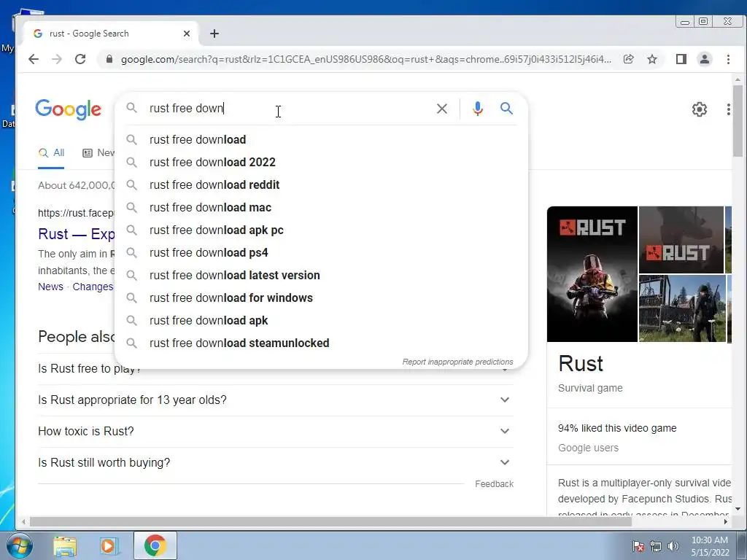Choose the suggestion ending in download apk
The height and width of the screenshot is (560, 747).
pyautogui.click(x=321, y=321)
